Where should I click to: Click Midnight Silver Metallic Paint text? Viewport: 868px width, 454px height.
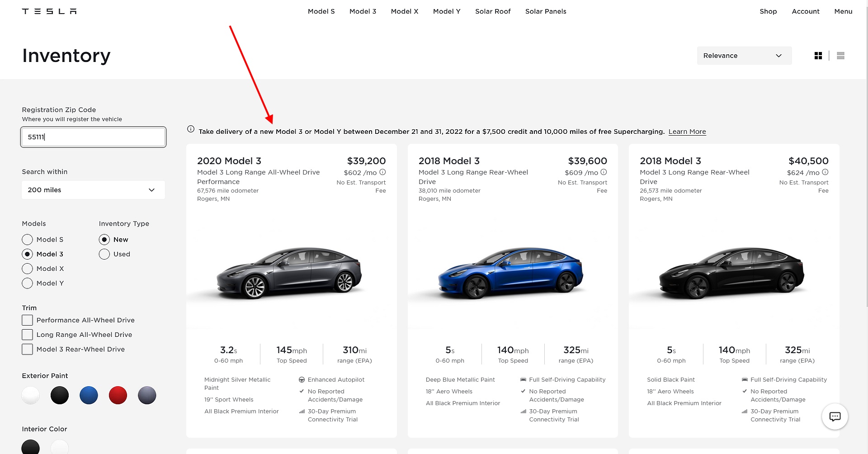click(237, 384)
